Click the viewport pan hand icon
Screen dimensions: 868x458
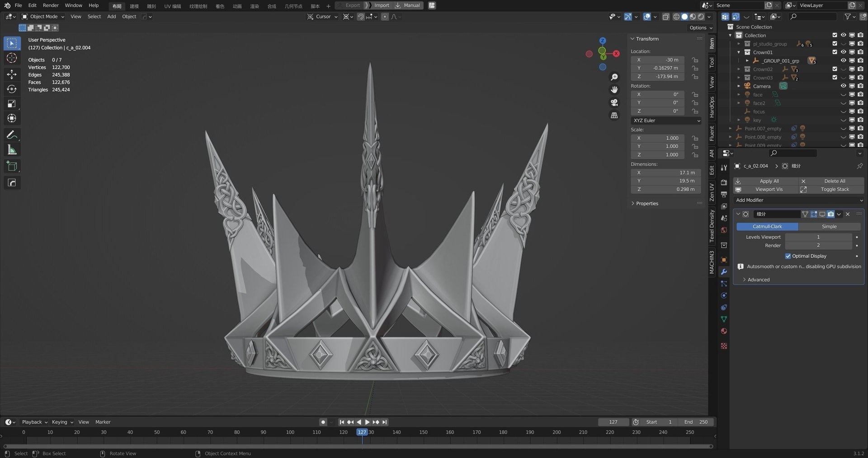point(614,89)
